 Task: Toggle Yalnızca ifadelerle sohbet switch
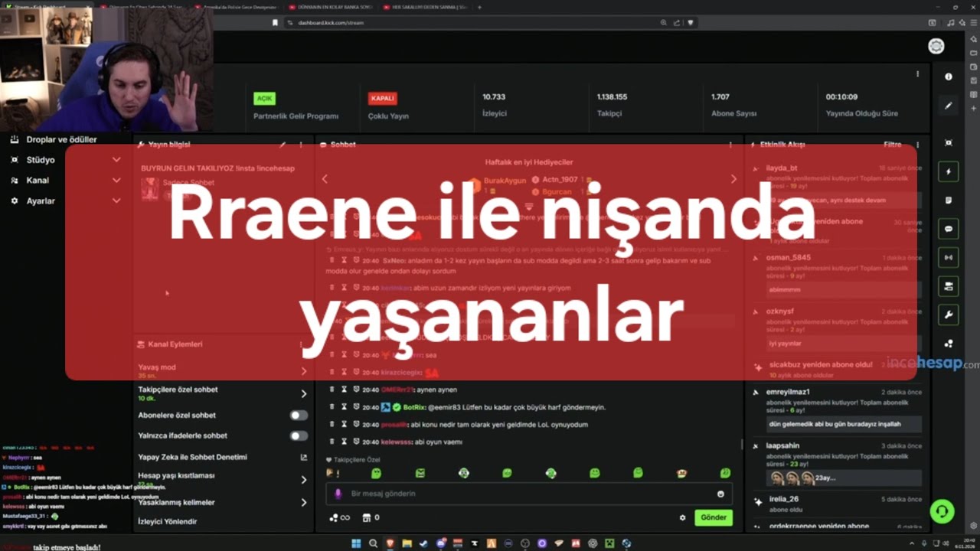[x=299, y=435]
